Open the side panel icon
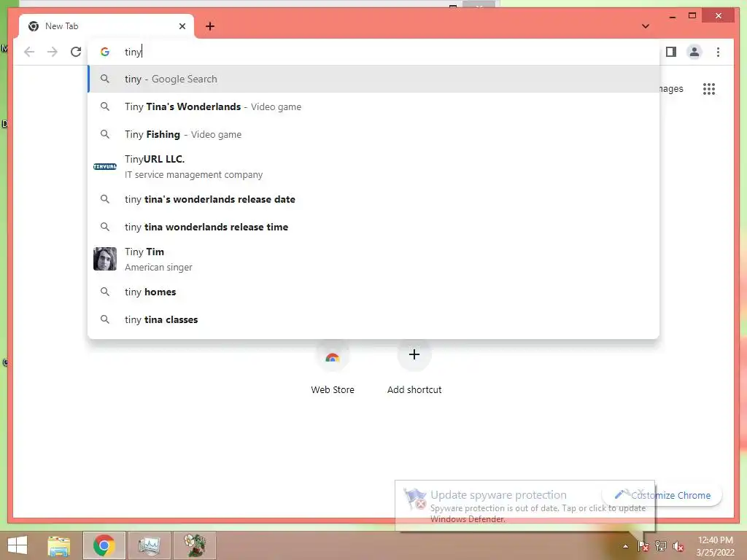The height and width of the screenshot is (560, 747). pyautogui.click(x=671, y=52)
